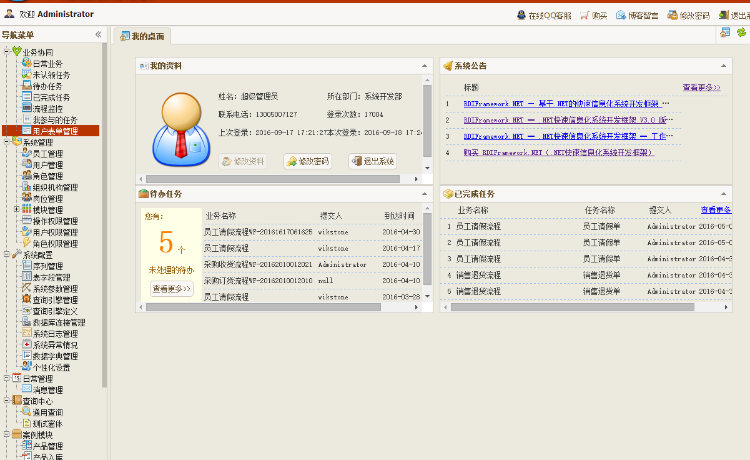Open 修改密码 in the top bar

[x=689, y=15]
